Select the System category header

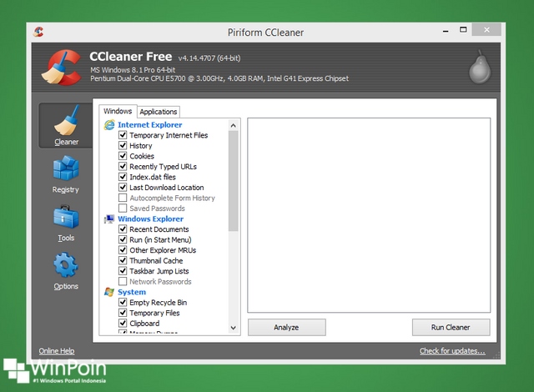pyautogui.click(x=132, y=292)
